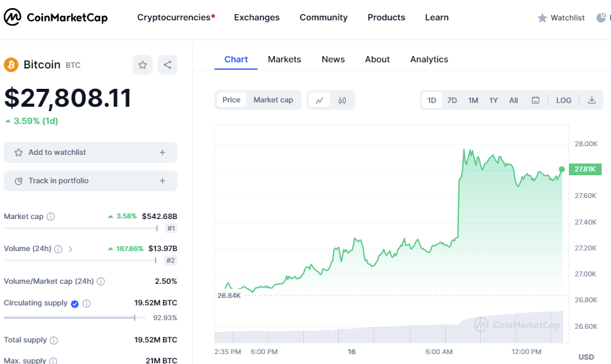Select the 1M time range
Viewport: 611px width, 364px height.
click(x=473, y=100)
